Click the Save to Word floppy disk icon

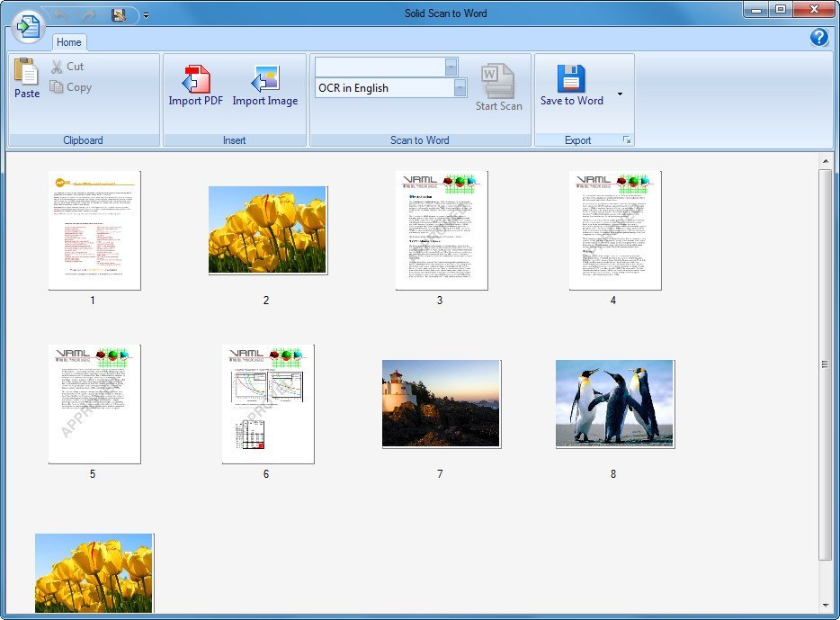click(x=571, y=79)
